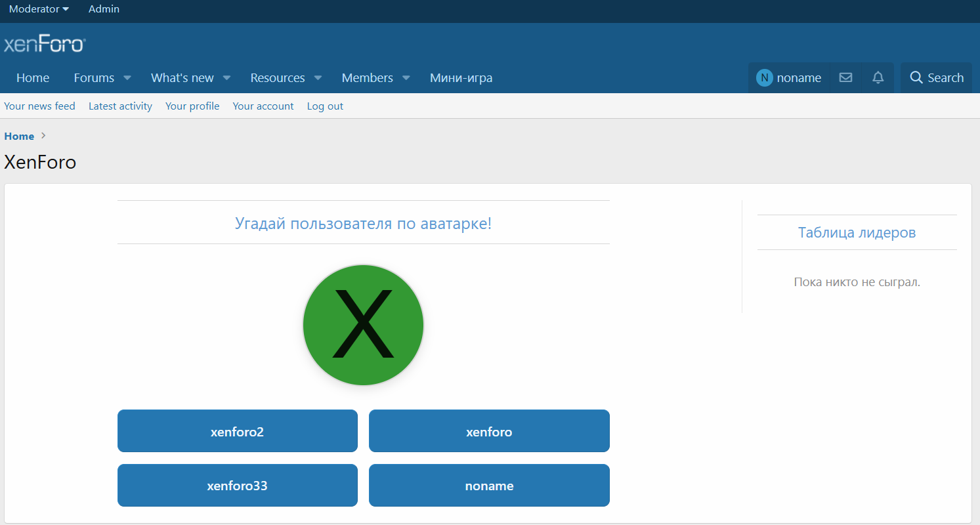The height and width of the screenshot is (525, 980).
Task: Pick the noname answer button
Action: (489, 486)
